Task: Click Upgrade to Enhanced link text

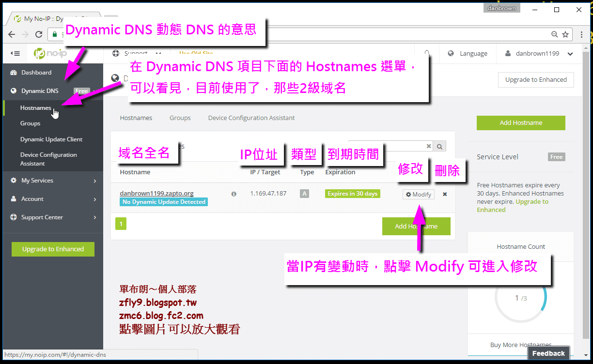Action: pyautogui.click(x=513, y=206)
